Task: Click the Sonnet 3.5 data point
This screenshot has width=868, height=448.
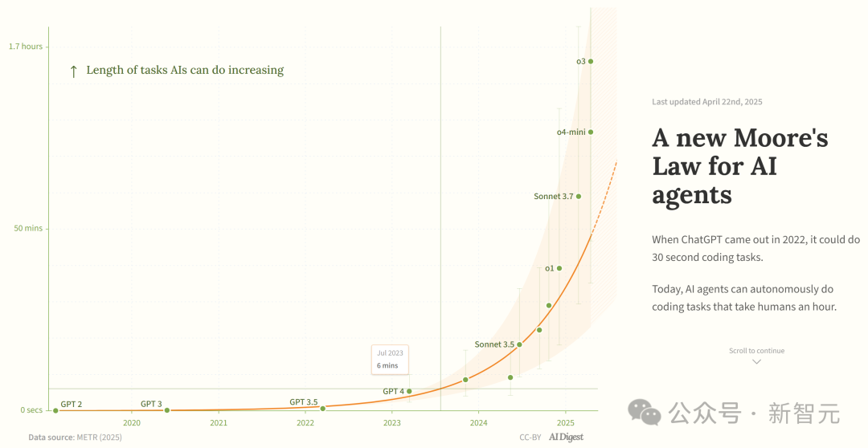Action: click(519, 344)
